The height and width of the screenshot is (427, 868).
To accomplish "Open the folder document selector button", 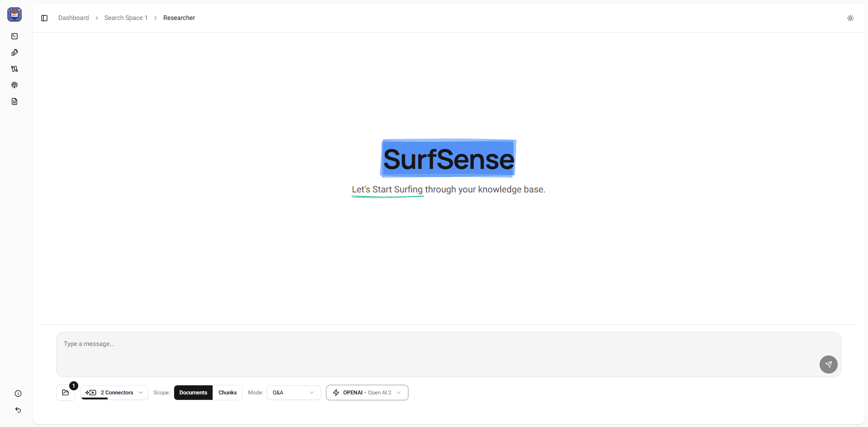I will tap(66, 393).
